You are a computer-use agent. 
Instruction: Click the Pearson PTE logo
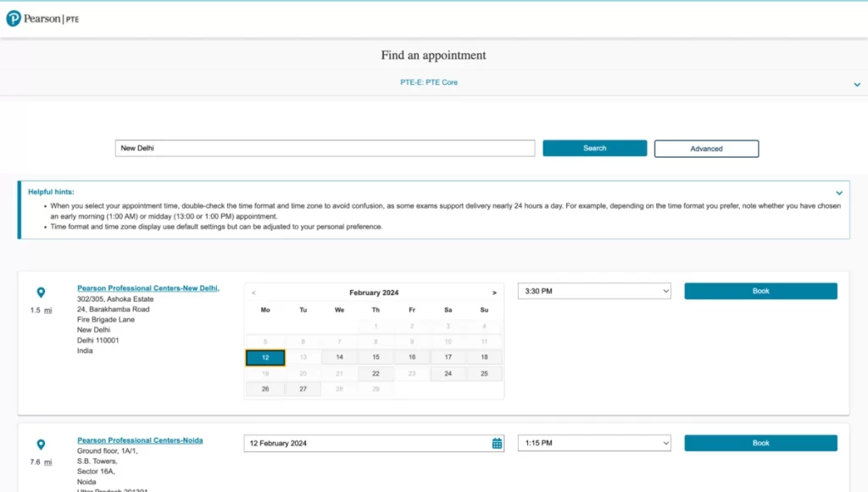tap(41, 18)
